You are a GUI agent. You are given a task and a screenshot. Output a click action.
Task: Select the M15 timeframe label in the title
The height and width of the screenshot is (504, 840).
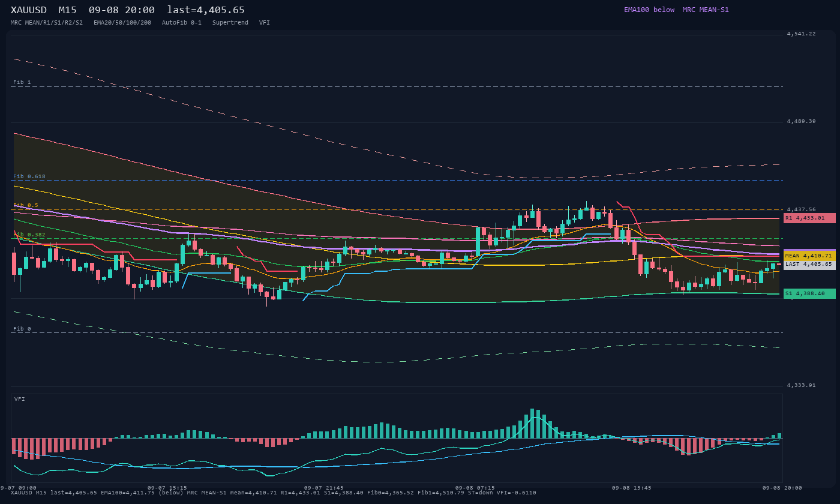pos(67,10)
